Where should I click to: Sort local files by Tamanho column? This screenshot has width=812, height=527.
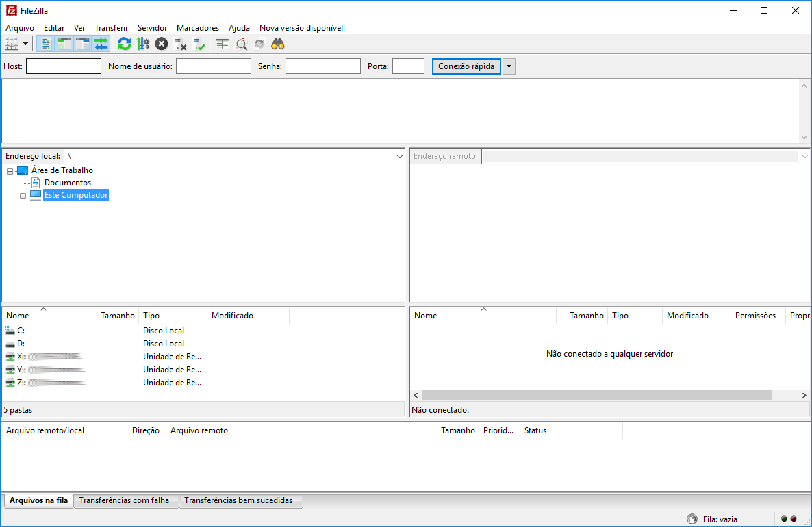click(111, 316)
